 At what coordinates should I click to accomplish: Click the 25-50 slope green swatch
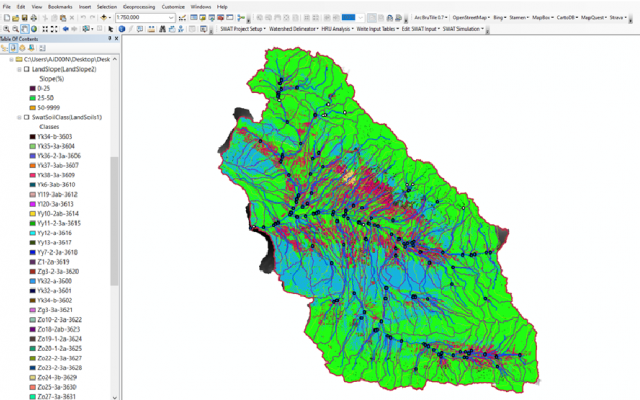[33, 98]
